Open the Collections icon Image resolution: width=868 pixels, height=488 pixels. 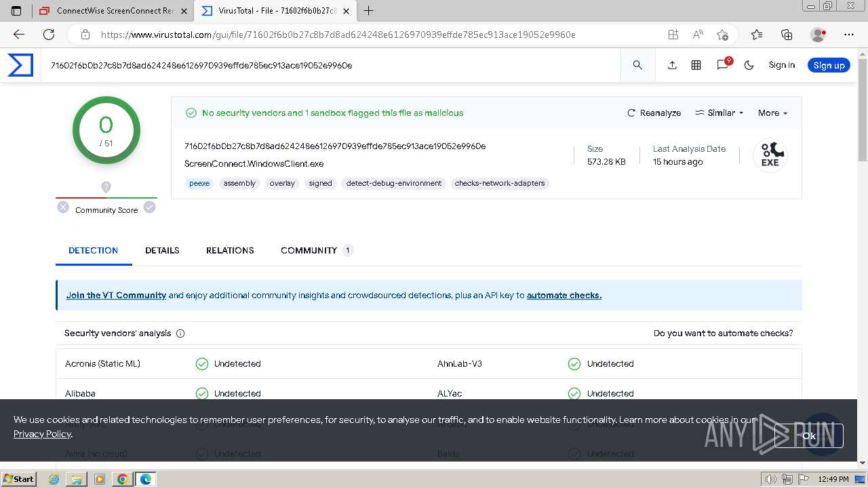pyautogui.click(x=787, y=35)
